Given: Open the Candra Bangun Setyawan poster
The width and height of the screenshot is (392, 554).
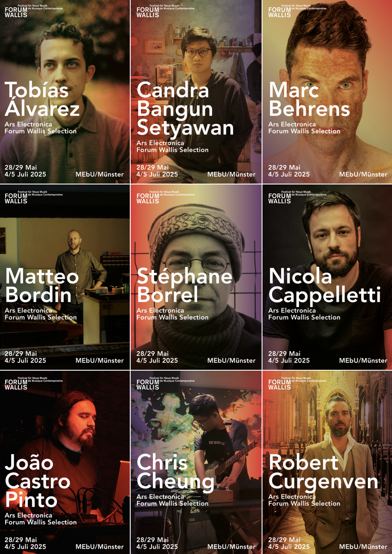Looking at the screenshot, I should click(196, 92).
